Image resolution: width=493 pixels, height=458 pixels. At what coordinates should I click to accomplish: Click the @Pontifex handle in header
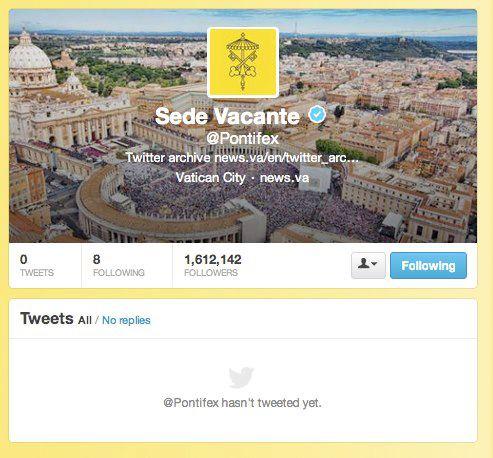click(x=242, y=138)
